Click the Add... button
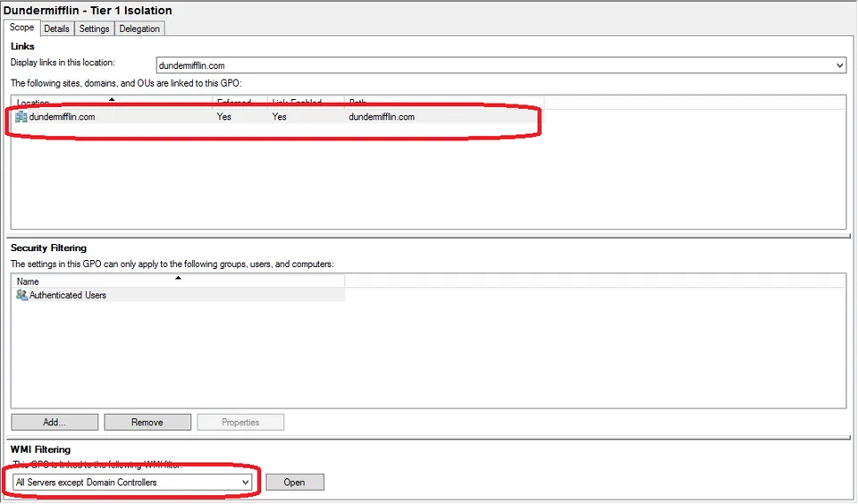 pyautogui.click(x=55, y=422)
